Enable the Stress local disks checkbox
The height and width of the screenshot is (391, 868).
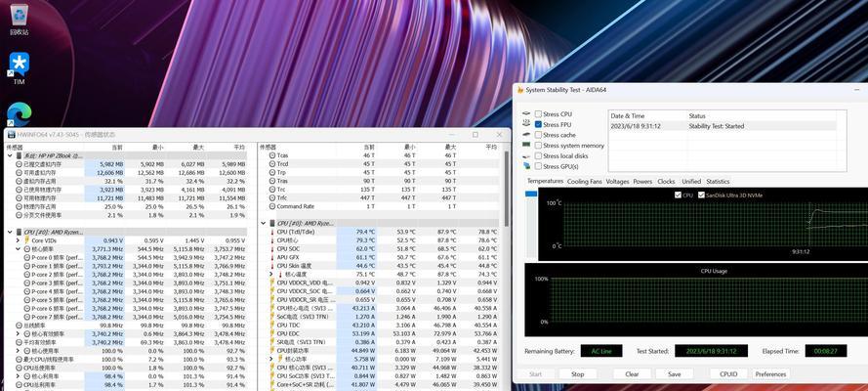pyautogui.click(x=538, y=155)
